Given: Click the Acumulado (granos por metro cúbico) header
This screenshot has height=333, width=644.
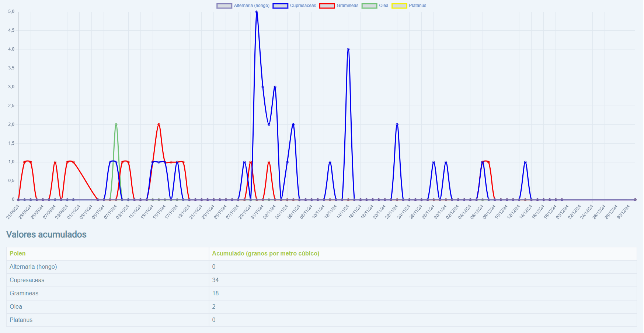Looking at the screenshot, I should 265,253.
